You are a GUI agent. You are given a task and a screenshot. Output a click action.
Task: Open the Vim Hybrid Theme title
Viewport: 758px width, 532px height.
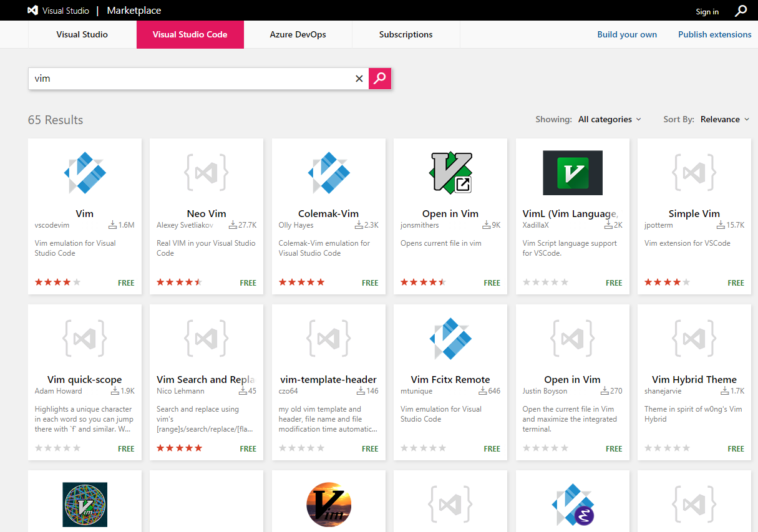coord(694,379)
